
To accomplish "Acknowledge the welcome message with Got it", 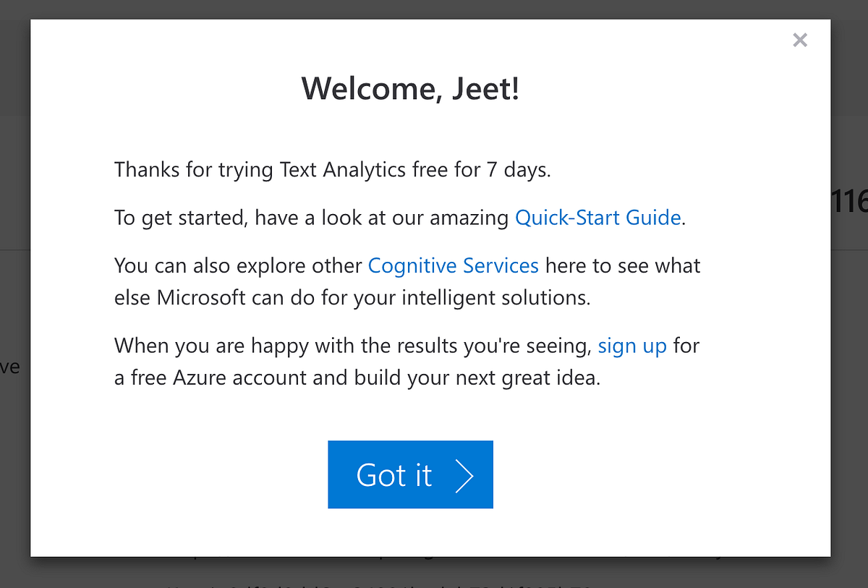I will [410, 474].
